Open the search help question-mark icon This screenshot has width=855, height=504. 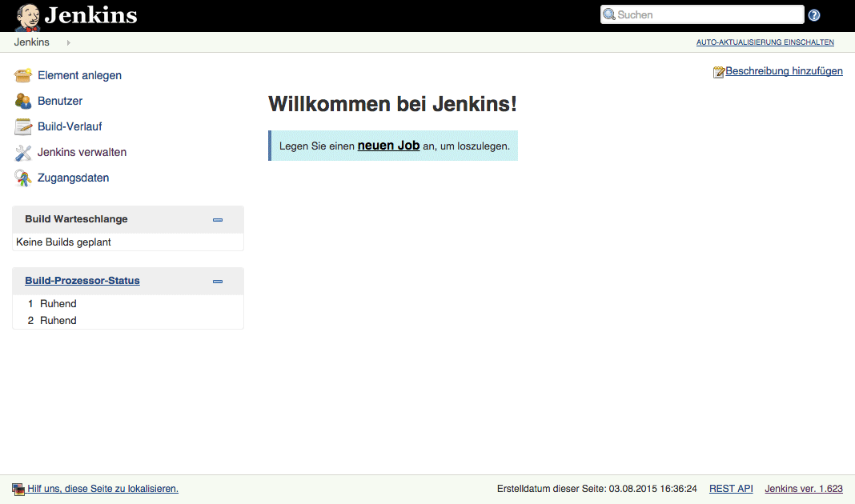coord(814,15)
